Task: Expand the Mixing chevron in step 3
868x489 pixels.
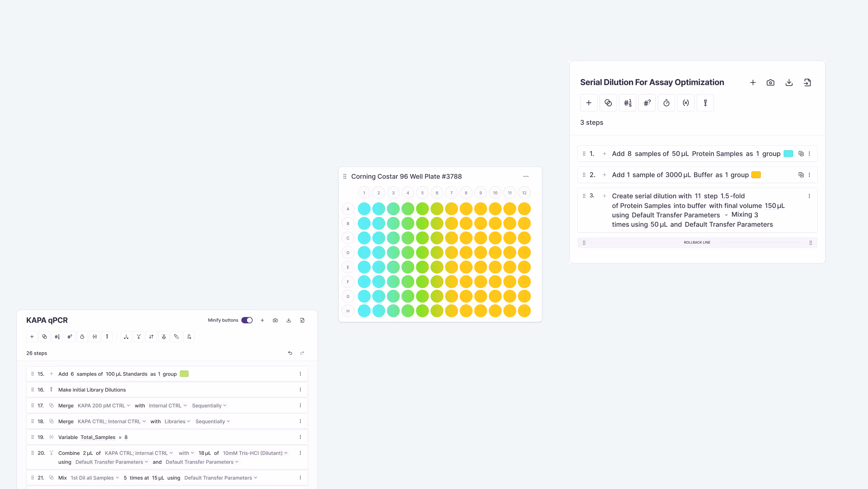Action: click(x=726, y=215)
